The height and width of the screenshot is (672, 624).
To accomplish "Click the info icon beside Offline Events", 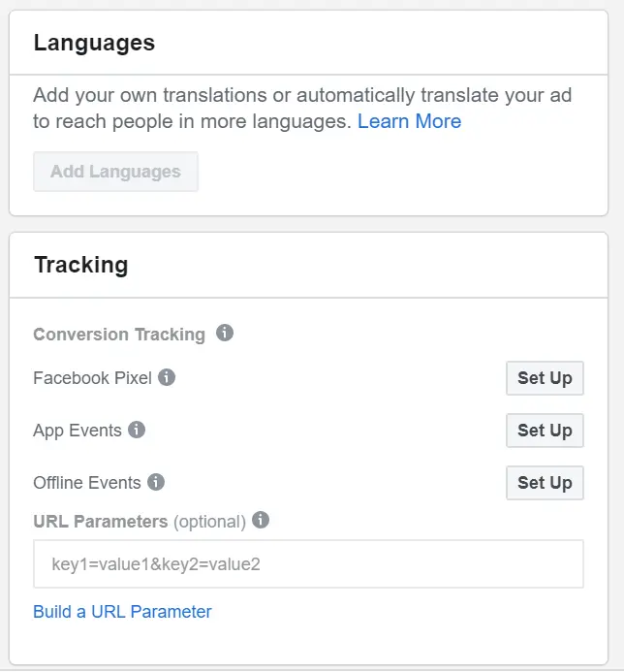I will tap(156, 482).
